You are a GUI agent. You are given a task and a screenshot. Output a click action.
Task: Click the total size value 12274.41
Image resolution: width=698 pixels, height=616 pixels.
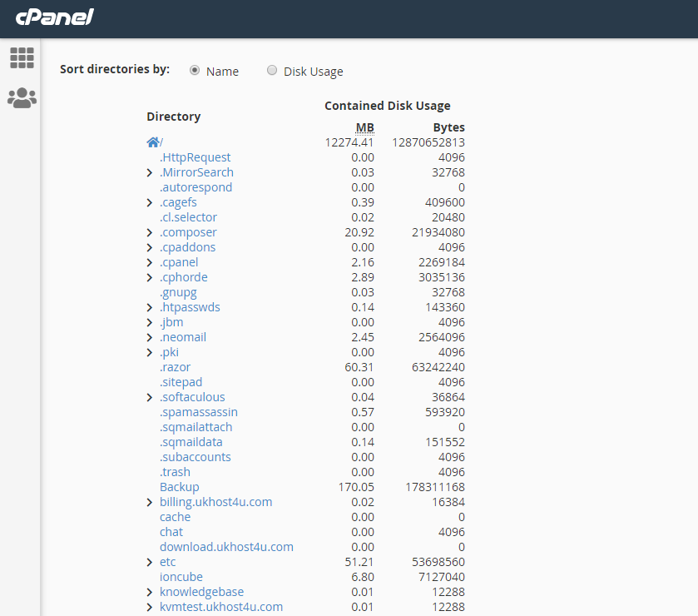click(349, 142)
